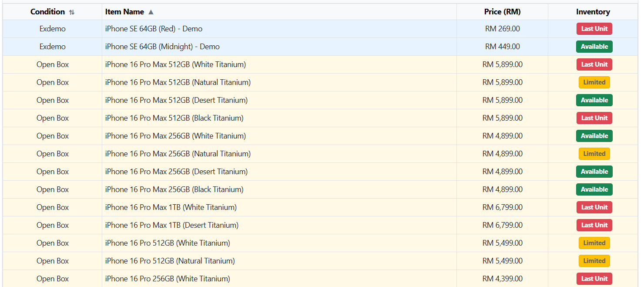Sort by the Condition column sort icon
Viewport: 644px width, 287px height.
point(72,12)
